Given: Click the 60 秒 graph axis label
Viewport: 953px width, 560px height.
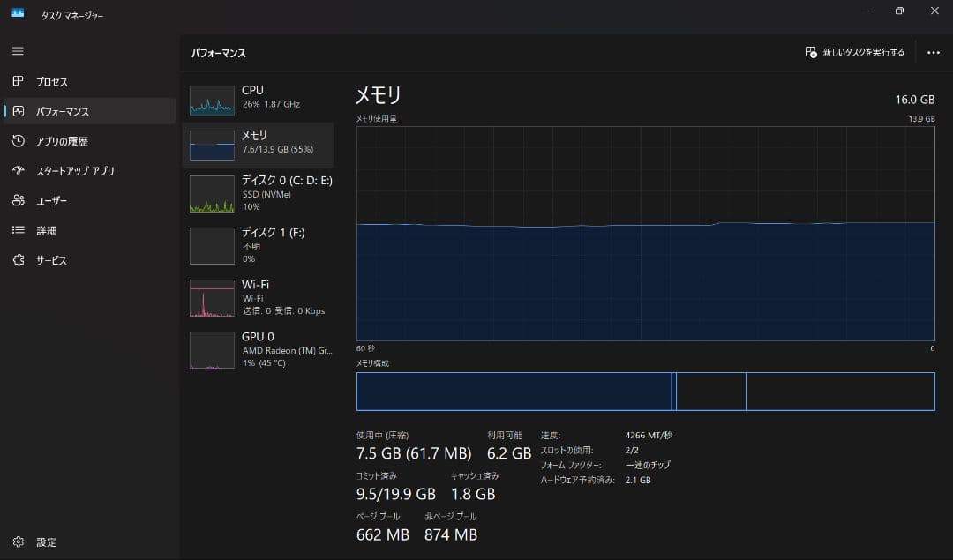Looking at the screenshot, I should [x=365, y=348].
